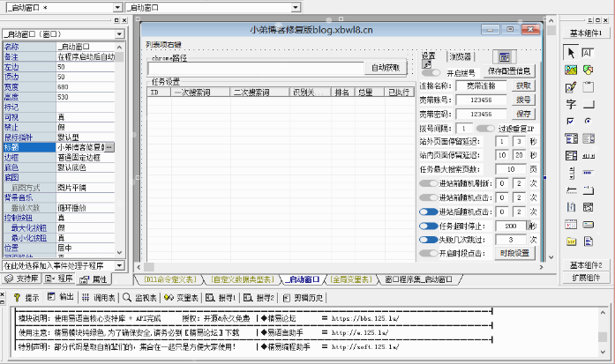Click the 保存配置信息 button

tap(509, 71)
